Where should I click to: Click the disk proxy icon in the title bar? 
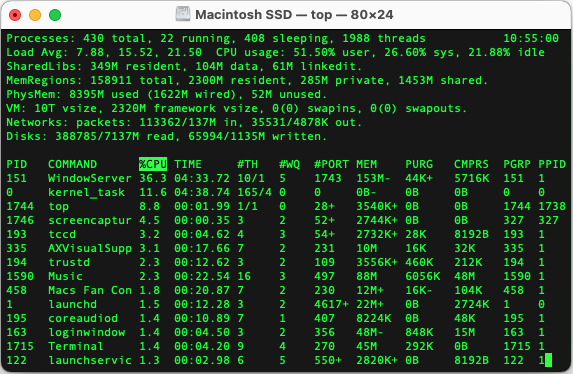click(183, 15)
